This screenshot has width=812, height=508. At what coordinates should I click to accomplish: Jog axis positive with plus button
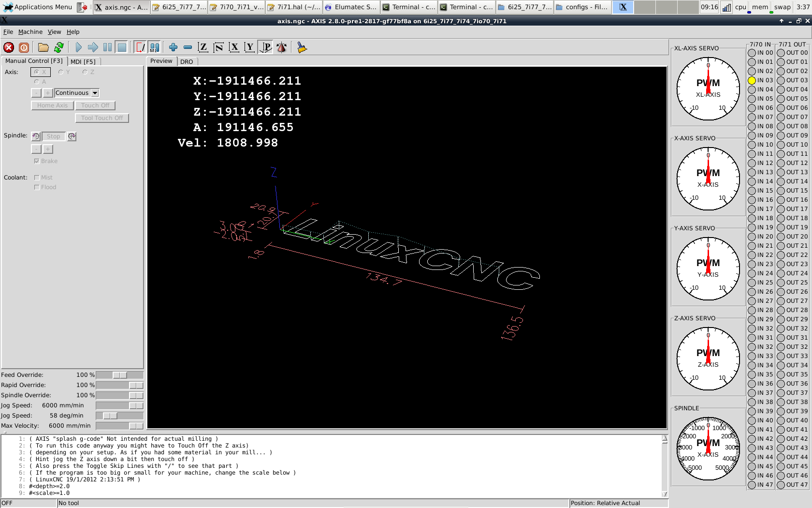click(x=48, y=93)
